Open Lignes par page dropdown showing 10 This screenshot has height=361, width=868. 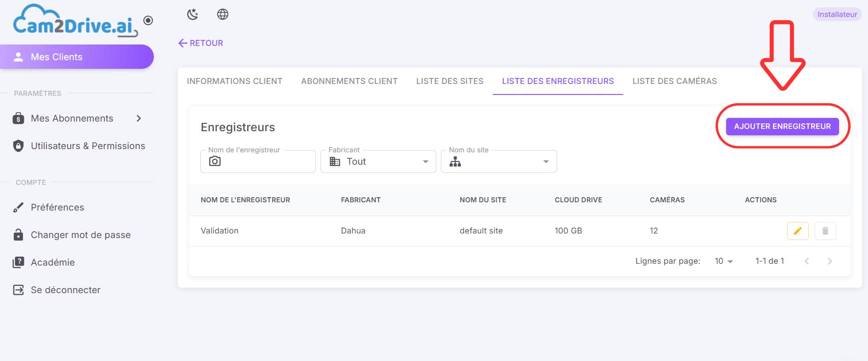pyautogui.click(x=724, y=261)
